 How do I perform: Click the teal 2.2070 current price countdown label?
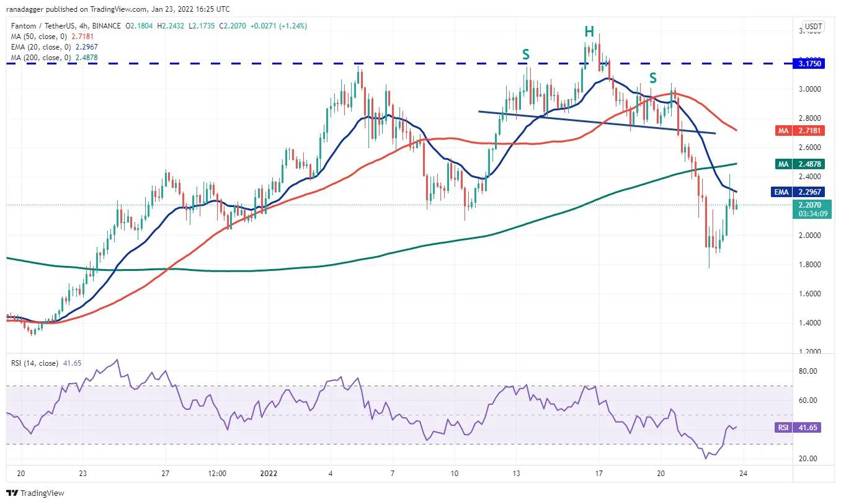[813, 208]
